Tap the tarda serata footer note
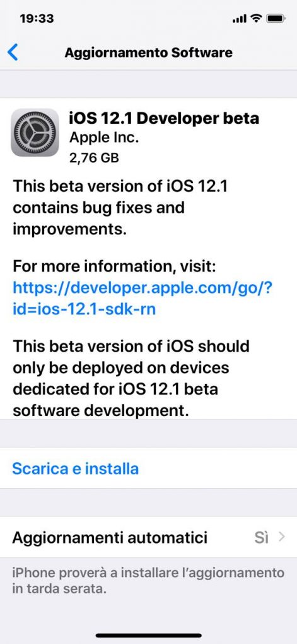Screen dimensions: 297x644 click(148, 581)
